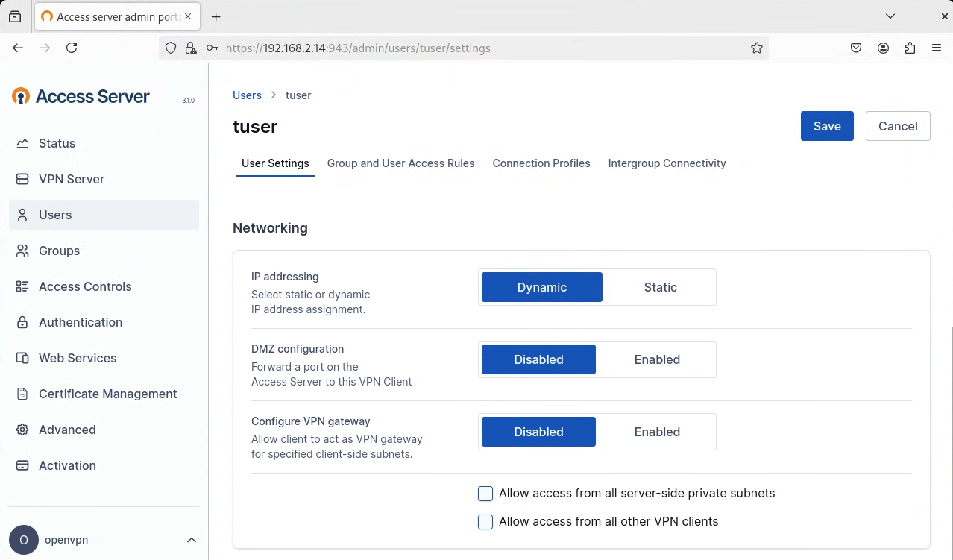Screen dimensions: 953x560
Task: Select the Access server admin browser tab
Action: (117, 16)
